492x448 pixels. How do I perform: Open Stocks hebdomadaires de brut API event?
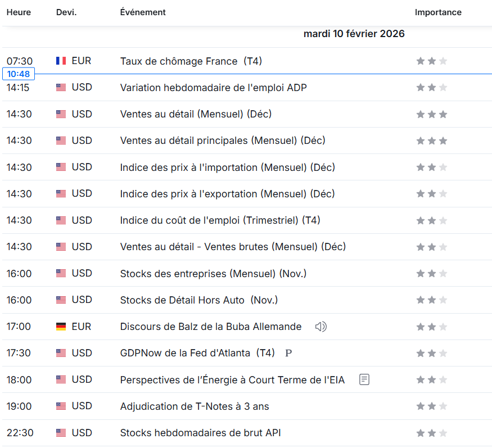pos(200,433)
